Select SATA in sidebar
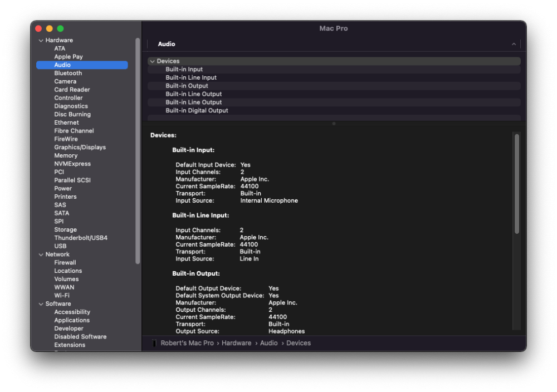Viewport: 557px width, 392px height. (x=61, y=213)
